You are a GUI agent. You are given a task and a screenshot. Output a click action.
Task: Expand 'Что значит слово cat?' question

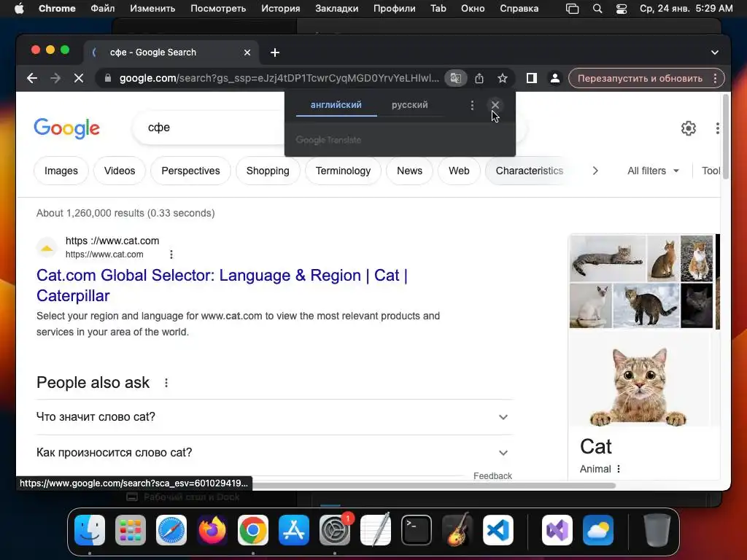pos(274,416)
